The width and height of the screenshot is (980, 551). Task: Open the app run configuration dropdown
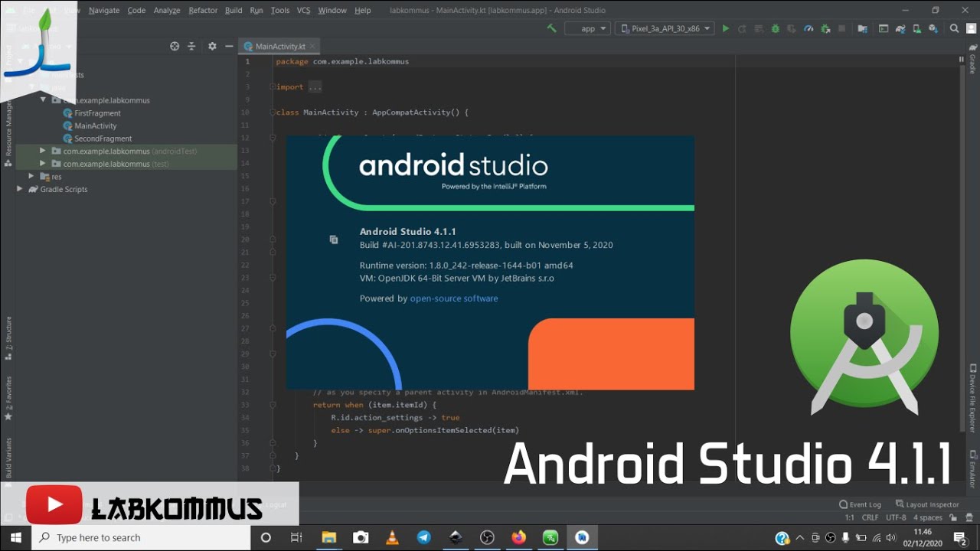(587, 28)
